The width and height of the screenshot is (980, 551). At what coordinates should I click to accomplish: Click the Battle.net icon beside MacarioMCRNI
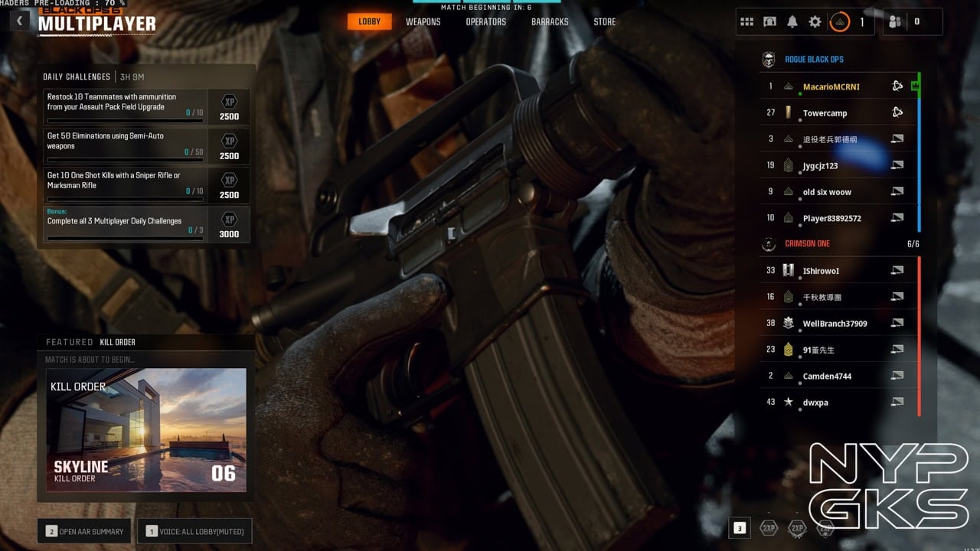[897, 86]
